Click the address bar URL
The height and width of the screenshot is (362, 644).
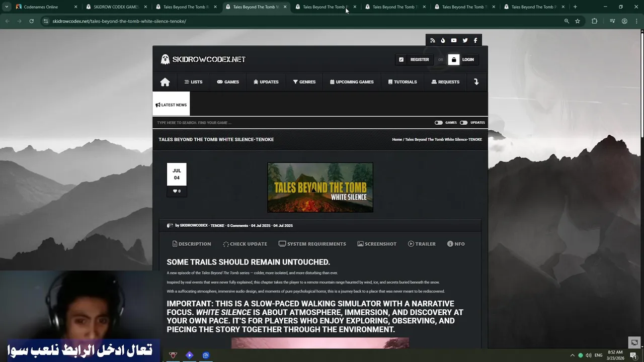click(119, 21)
